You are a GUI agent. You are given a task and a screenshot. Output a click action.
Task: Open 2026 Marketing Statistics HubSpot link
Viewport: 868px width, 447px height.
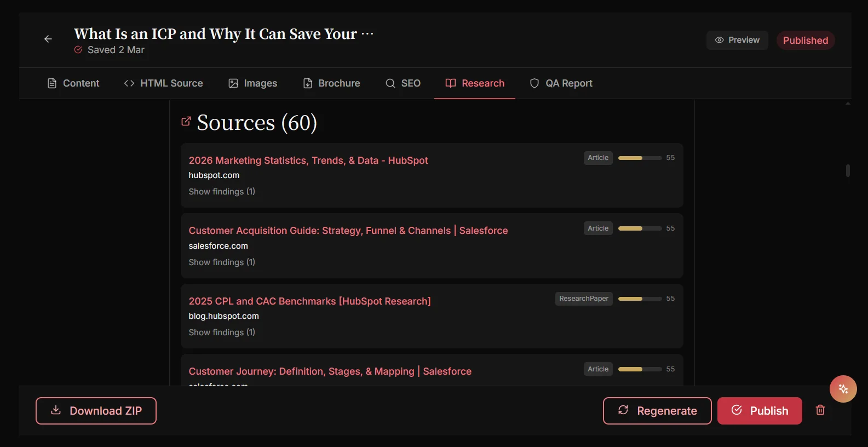(308, 161)
